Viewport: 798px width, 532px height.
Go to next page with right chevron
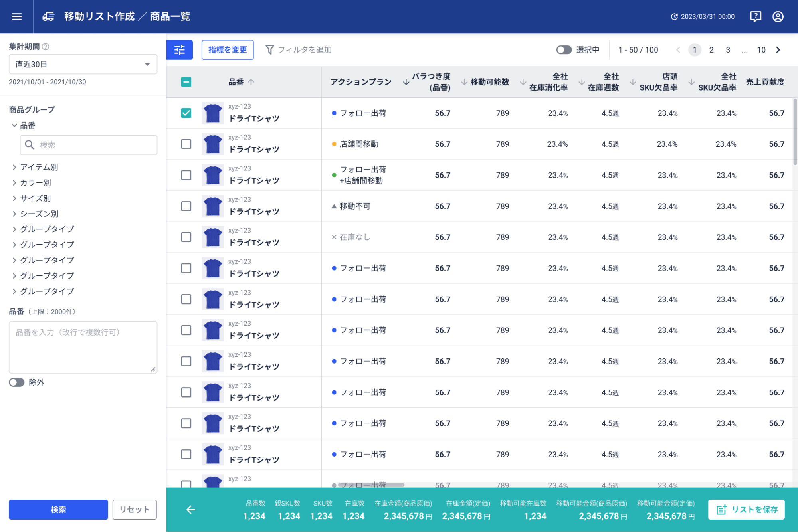pos(778,50)
